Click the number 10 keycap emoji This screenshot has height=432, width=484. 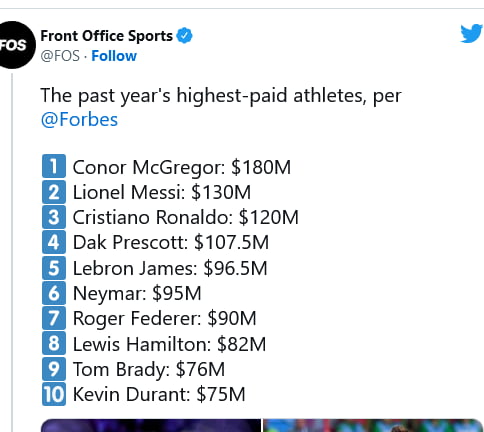tap(54, 394)
